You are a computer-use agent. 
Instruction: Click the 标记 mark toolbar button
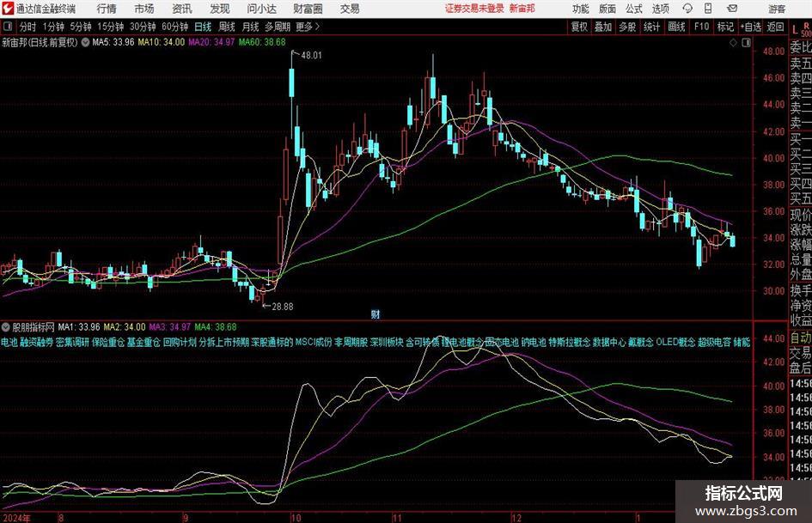pos(725,27)
